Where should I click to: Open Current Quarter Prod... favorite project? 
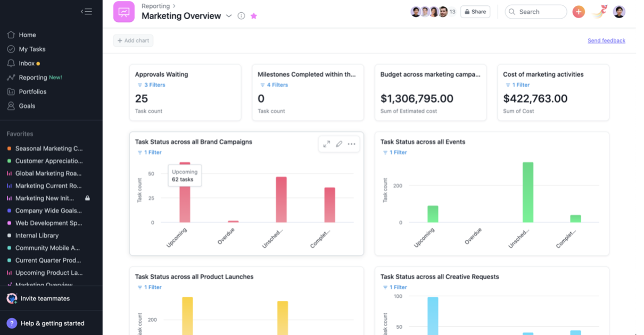[x=48, y=261]
